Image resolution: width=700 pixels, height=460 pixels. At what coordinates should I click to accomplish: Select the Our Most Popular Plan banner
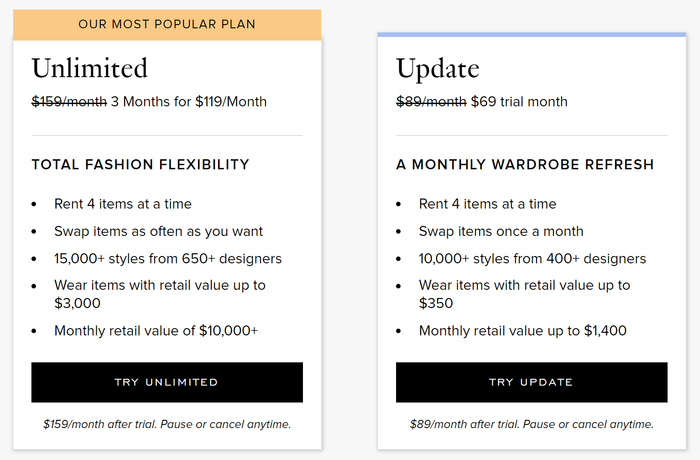[x=166, y=24]
